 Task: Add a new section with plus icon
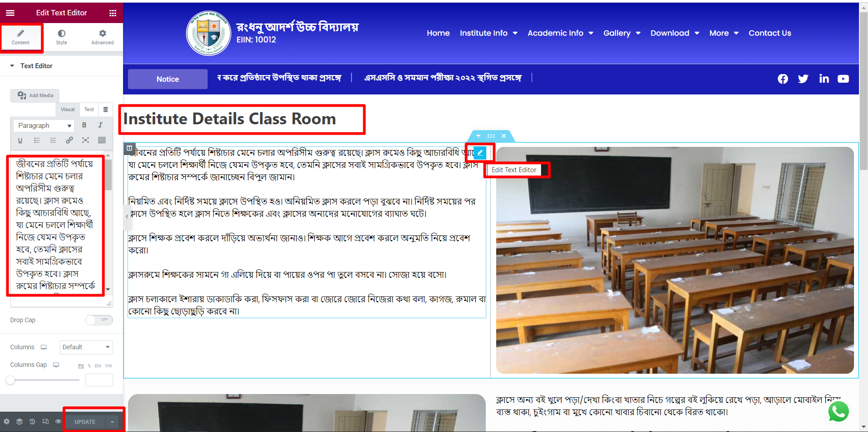pos(478,136)
